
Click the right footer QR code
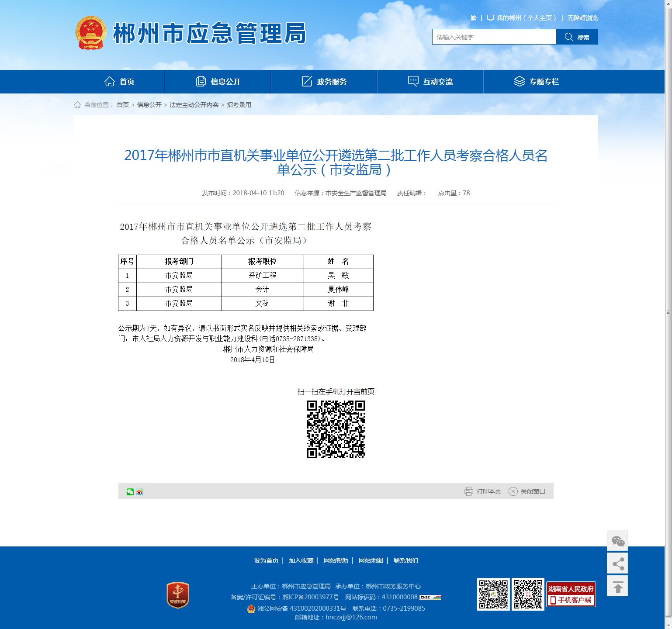tap(528, 594)
